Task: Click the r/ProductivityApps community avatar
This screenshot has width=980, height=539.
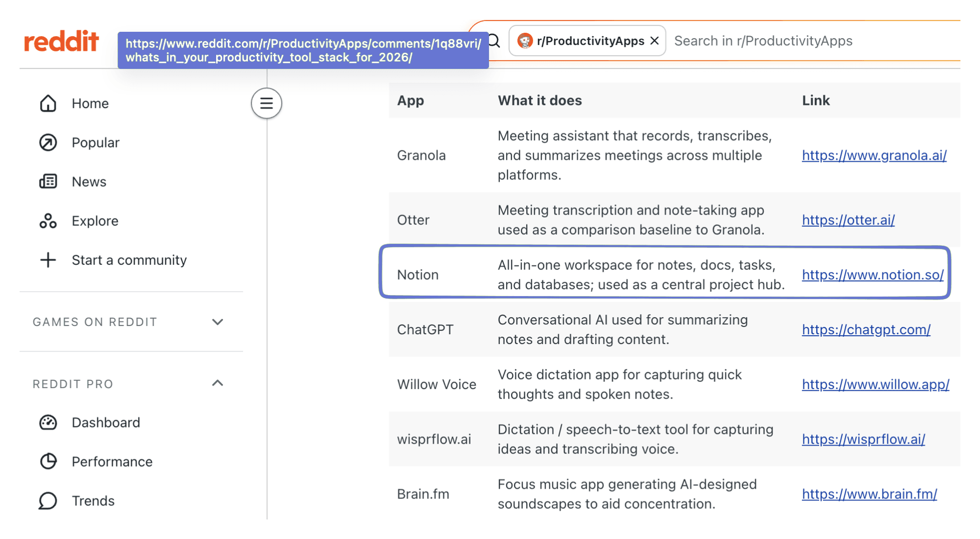Action: point(525,41)
